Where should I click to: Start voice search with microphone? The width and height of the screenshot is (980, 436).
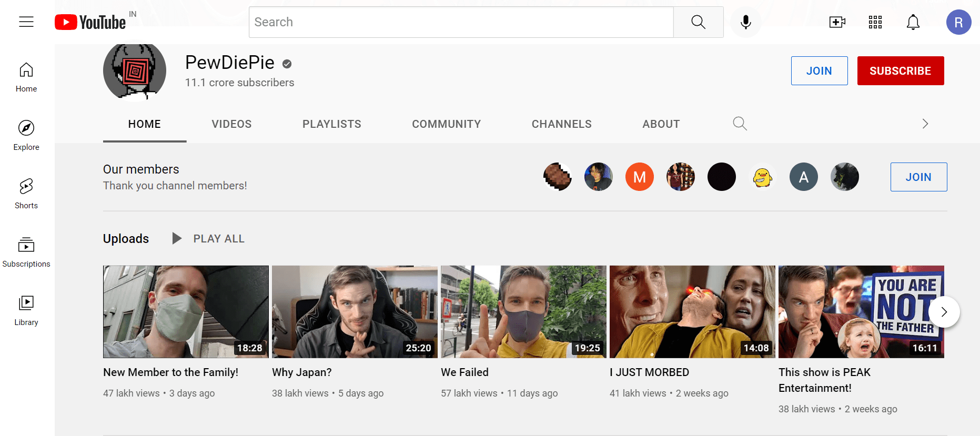(745, 22)
